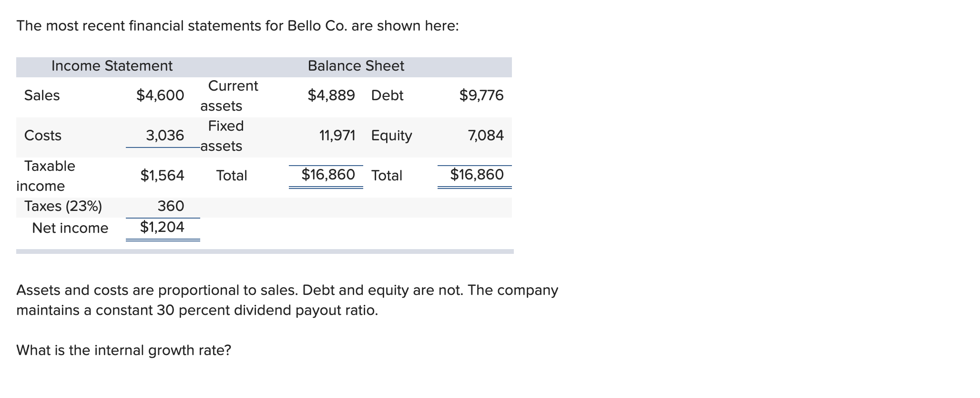Click the Debt label

(x=387, y=95)
